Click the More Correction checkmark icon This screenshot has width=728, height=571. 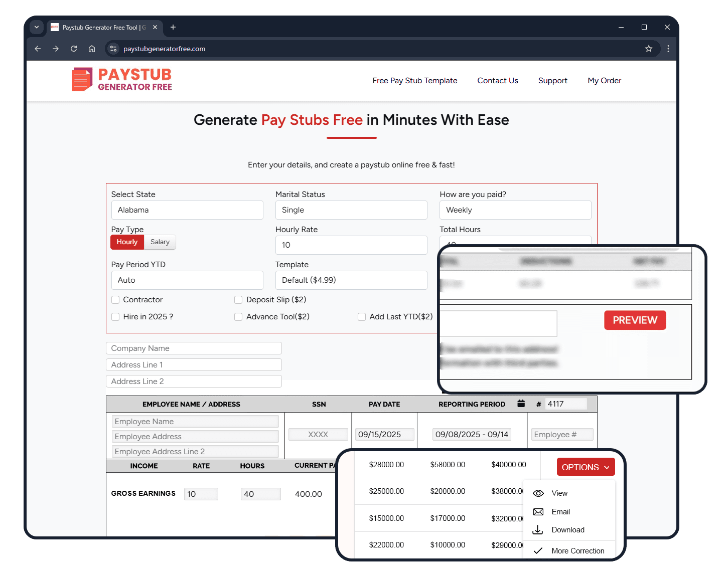coord(538,551)
